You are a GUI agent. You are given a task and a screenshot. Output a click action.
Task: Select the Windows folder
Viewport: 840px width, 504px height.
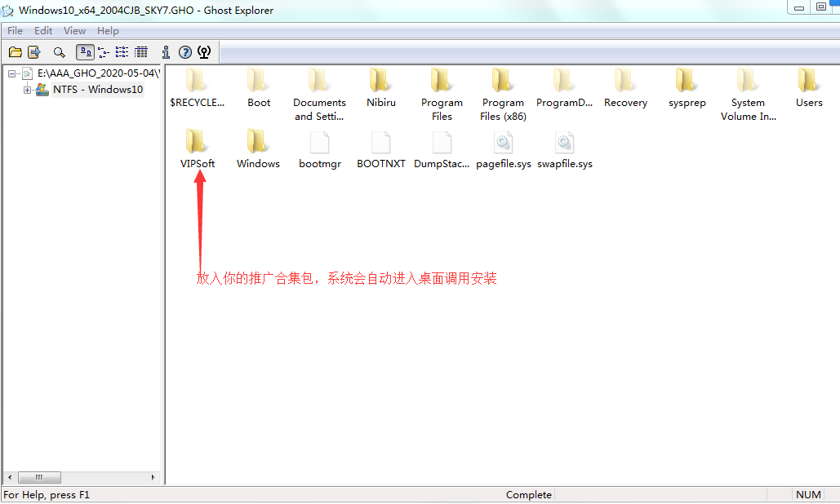tap(258, 150)
